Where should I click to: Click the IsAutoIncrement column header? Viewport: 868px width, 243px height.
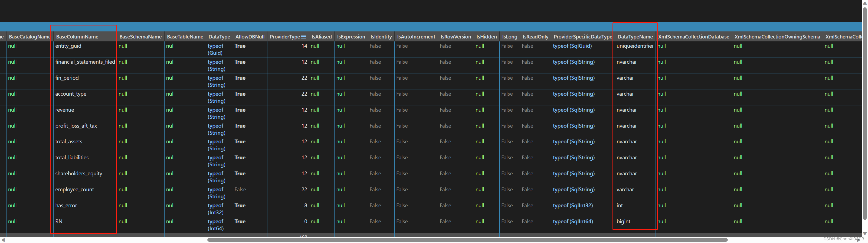pyautogui.click(x=416, y=37)
